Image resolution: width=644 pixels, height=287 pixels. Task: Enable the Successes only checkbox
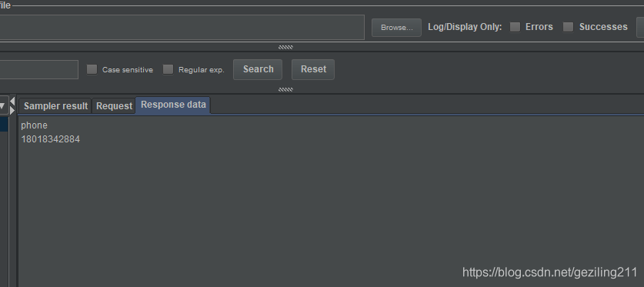[568, 27]
